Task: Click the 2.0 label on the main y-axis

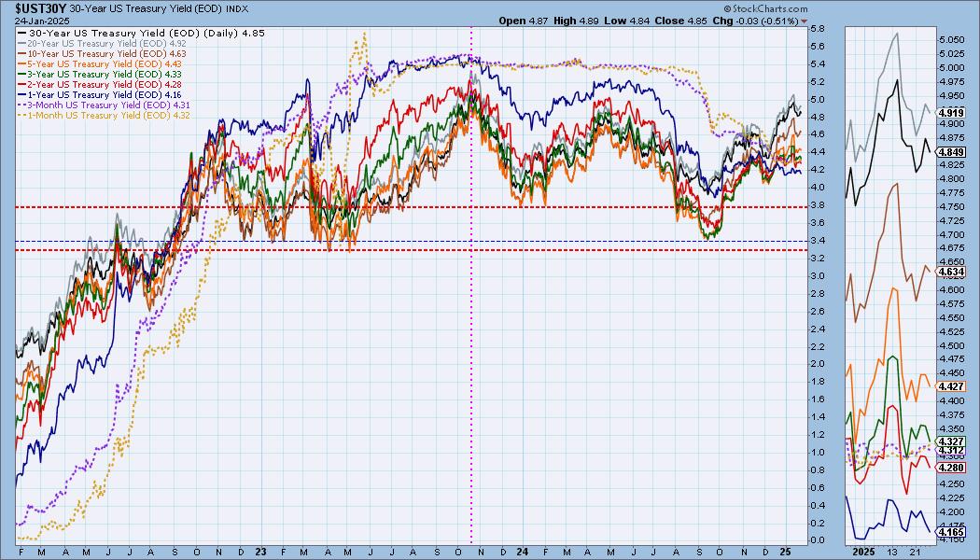Action: tap(817, 364)
